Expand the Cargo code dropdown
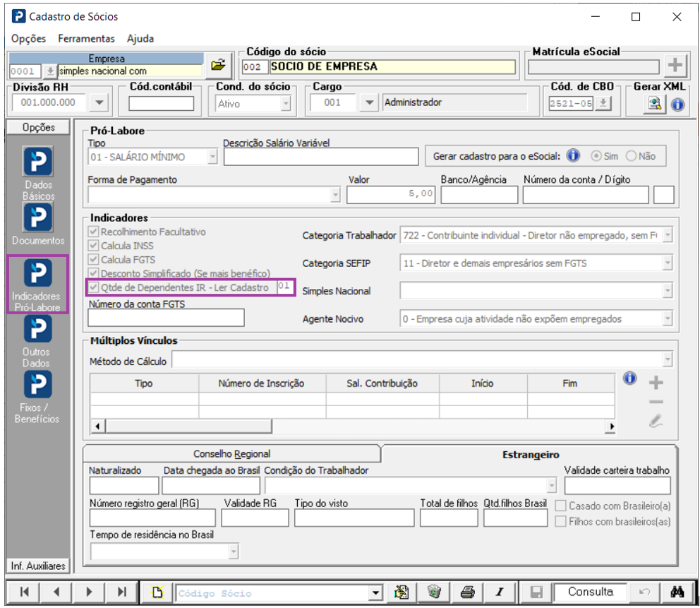The image size is (700, 608). pos(369,103)
